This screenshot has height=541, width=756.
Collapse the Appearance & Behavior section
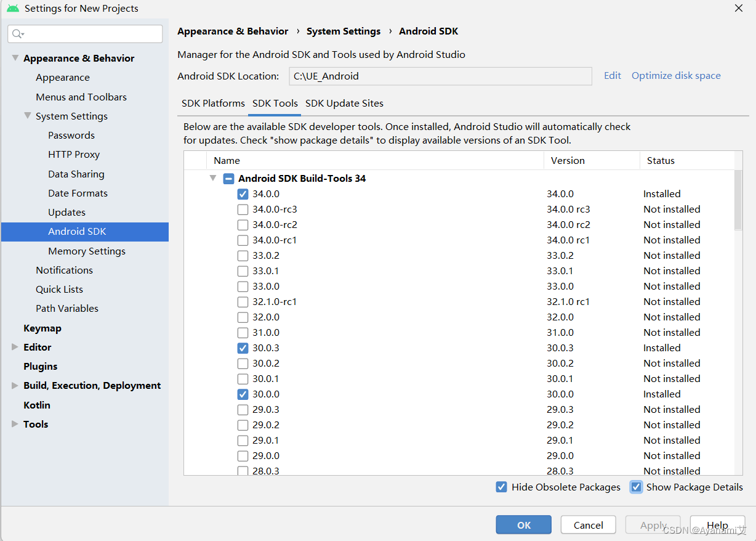point(15,58)
